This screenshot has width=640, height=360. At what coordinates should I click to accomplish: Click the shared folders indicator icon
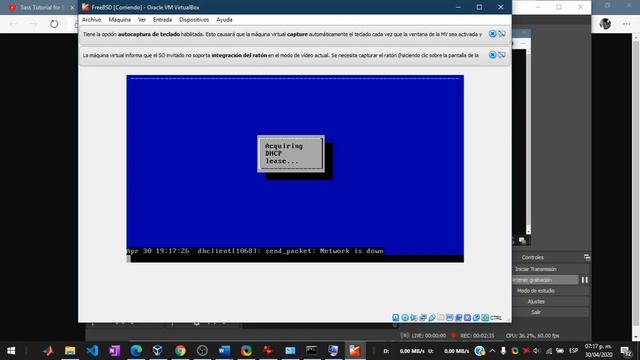tap(440, 318)
